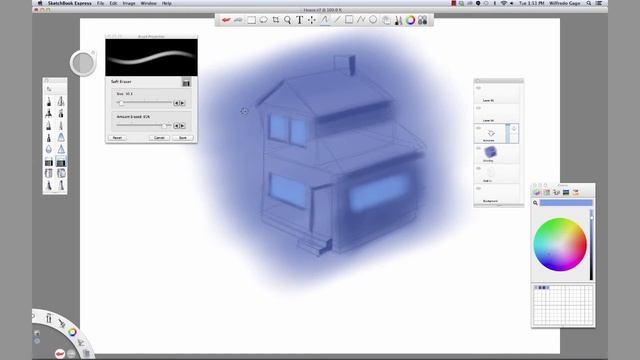The height and width of the screenshot is (360, 640).
Task: Open the Copic library icon in toolbar
Action: click(422, 20)
